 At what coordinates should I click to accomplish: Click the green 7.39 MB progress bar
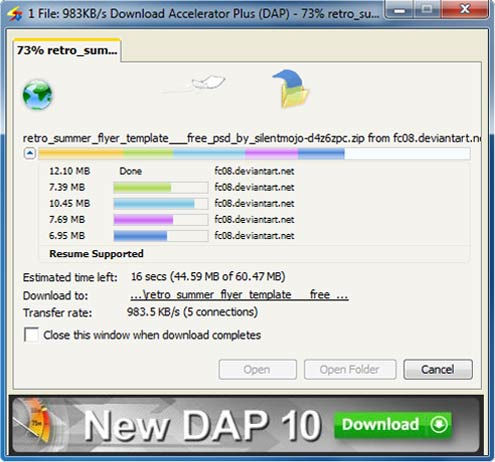[x=161, y=187]
